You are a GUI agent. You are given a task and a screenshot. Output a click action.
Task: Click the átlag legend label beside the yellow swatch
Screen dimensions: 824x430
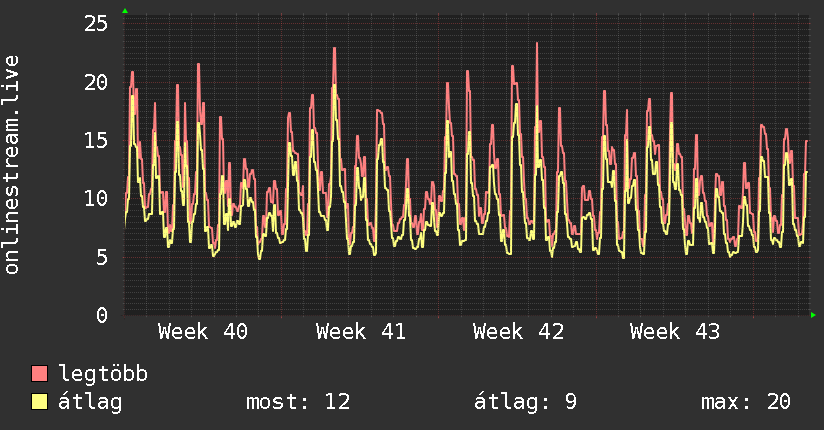(x=90, y=402)
